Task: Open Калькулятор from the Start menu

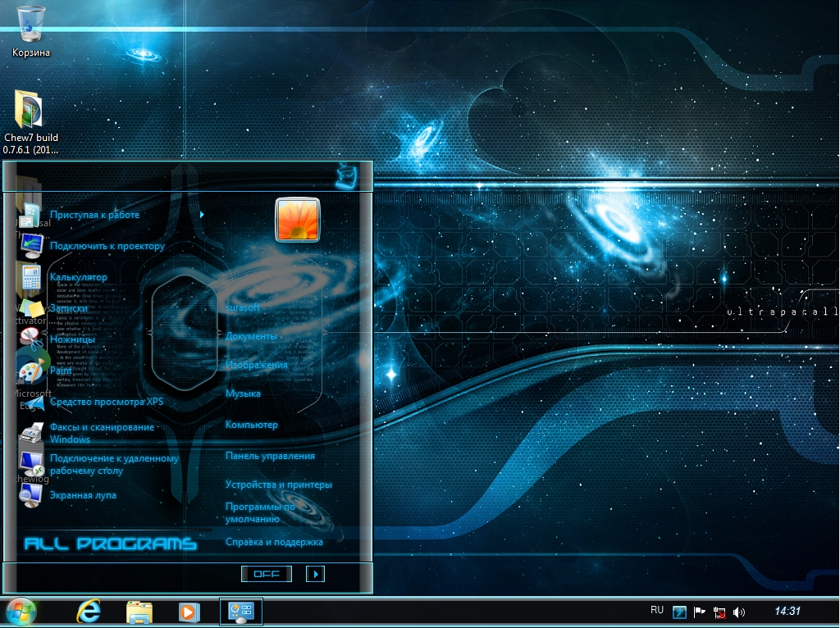Action: click(78, 277)
